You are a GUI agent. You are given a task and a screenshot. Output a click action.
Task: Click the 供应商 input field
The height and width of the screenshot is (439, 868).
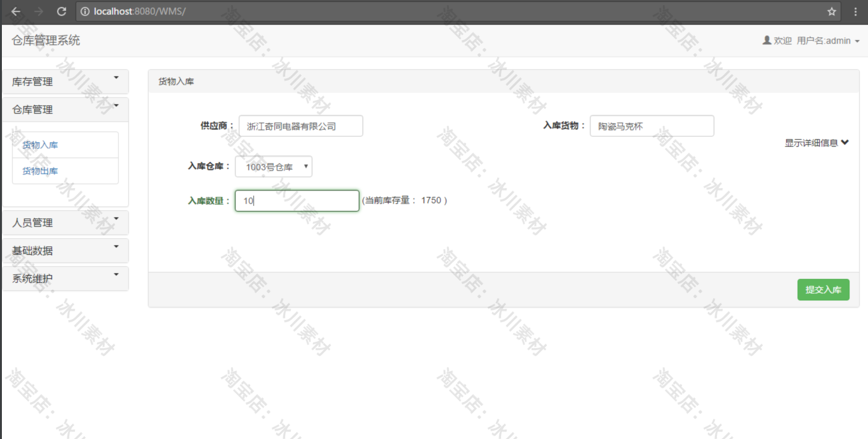[x=301, y=126]
